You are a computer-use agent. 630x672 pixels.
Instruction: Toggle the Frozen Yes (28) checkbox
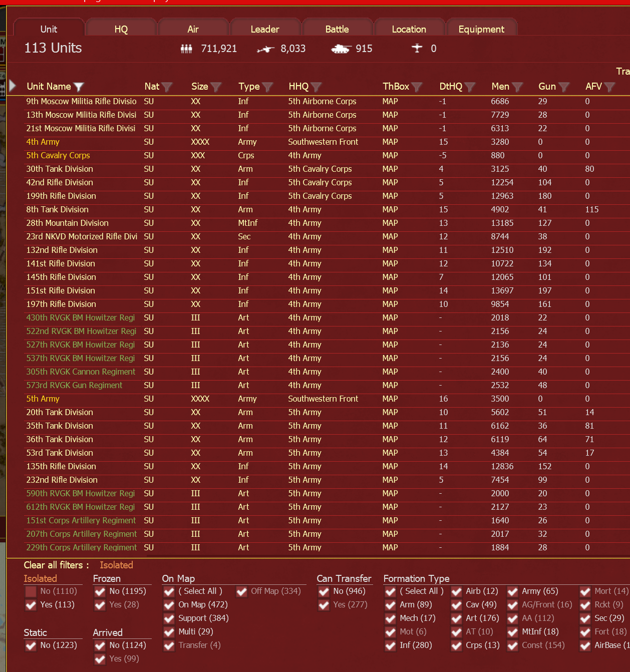coord(100,605)
